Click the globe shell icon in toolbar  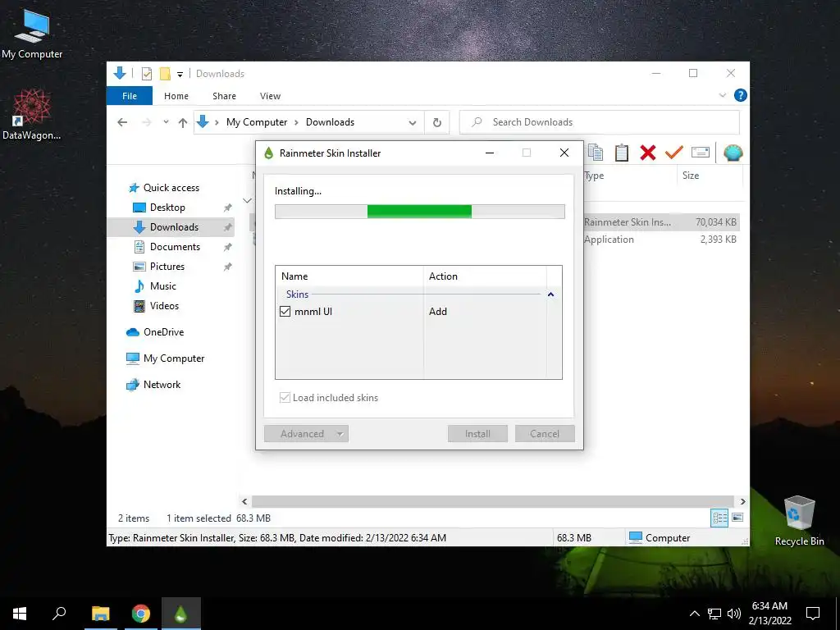click(x=733, y=153)
